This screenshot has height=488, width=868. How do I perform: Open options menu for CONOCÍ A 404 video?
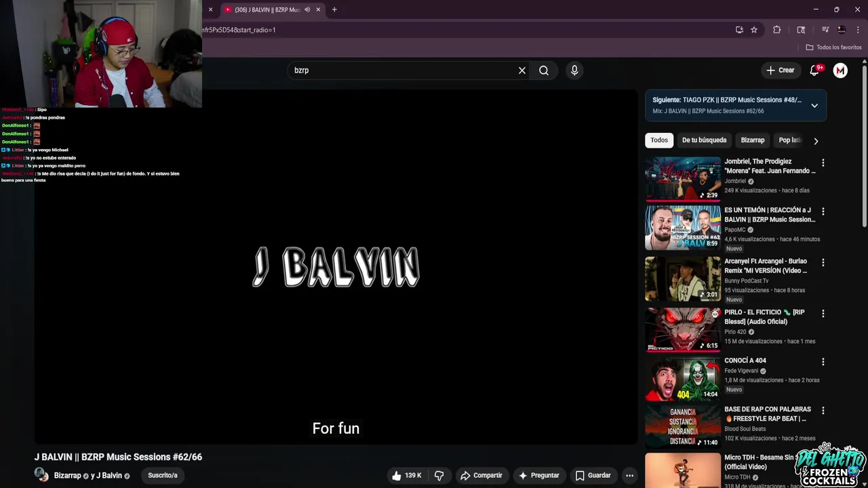[x=823, y=362]
